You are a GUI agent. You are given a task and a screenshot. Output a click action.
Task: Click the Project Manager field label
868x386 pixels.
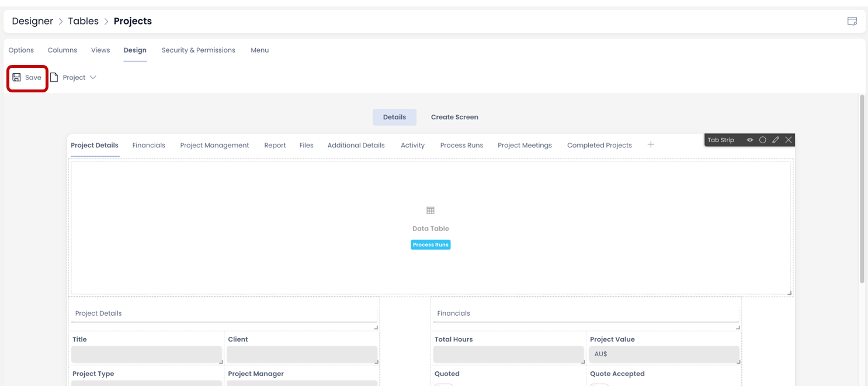pos(256,374)
